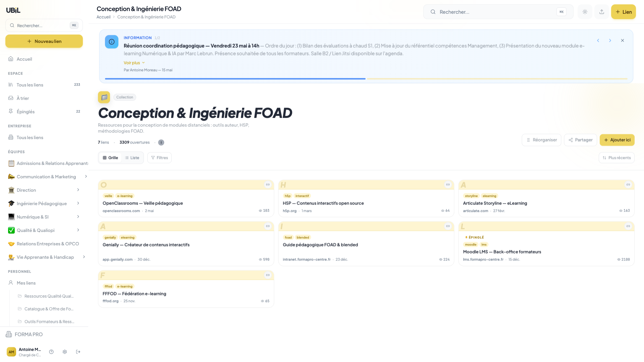This screenshot has width=644, height=362.
Task: Click the Réorganiser button
Action: click(x=541, y=140)
